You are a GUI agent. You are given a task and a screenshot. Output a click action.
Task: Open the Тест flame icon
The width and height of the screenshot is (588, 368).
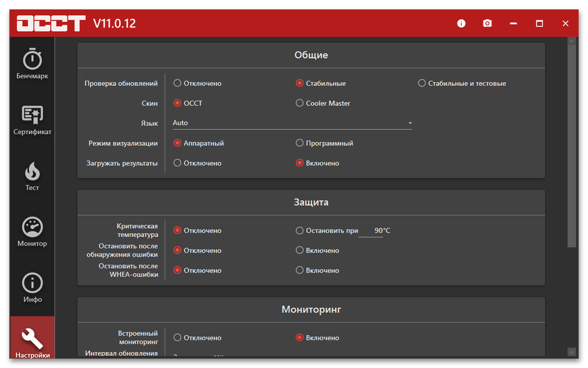[32, 171]
